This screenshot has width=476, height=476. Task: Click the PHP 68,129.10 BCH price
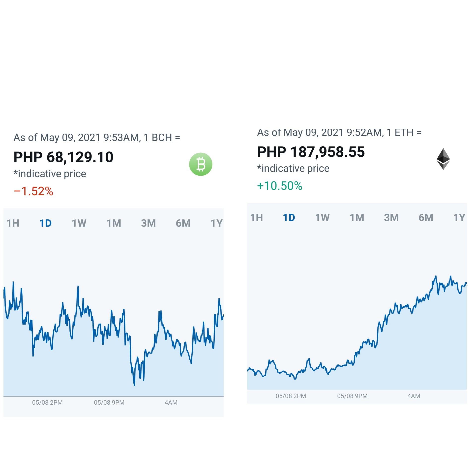63,157
